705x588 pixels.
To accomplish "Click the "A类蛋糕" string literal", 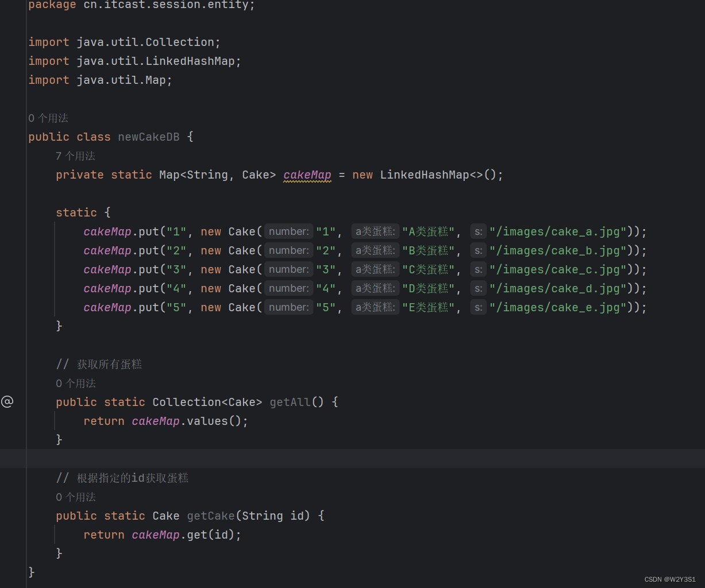I will pos(429,231).
